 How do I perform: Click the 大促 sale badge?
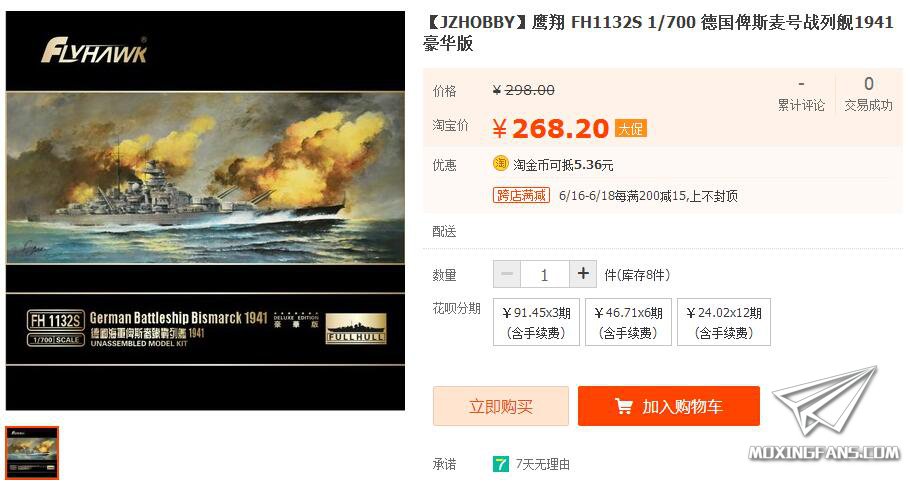tap(631, 128)
